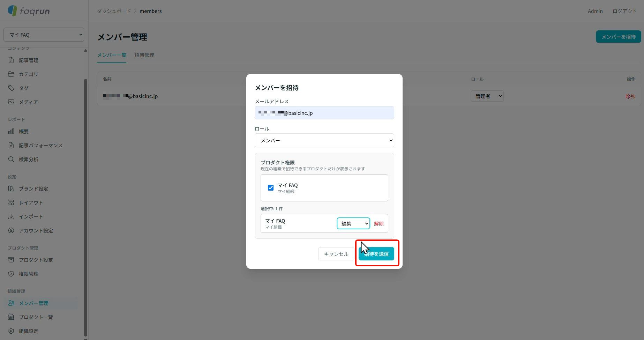Click the メディア image icon

click(x=11, y=102)
